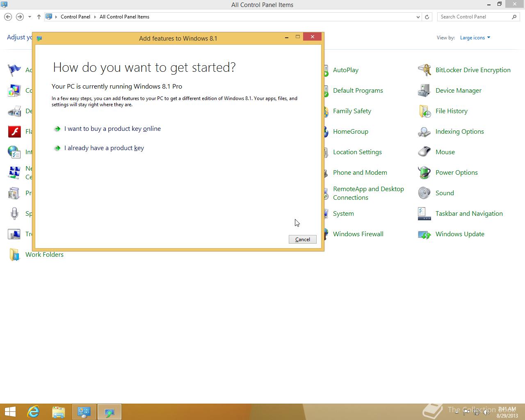Select I already have a product key

[x=104, y=148]
